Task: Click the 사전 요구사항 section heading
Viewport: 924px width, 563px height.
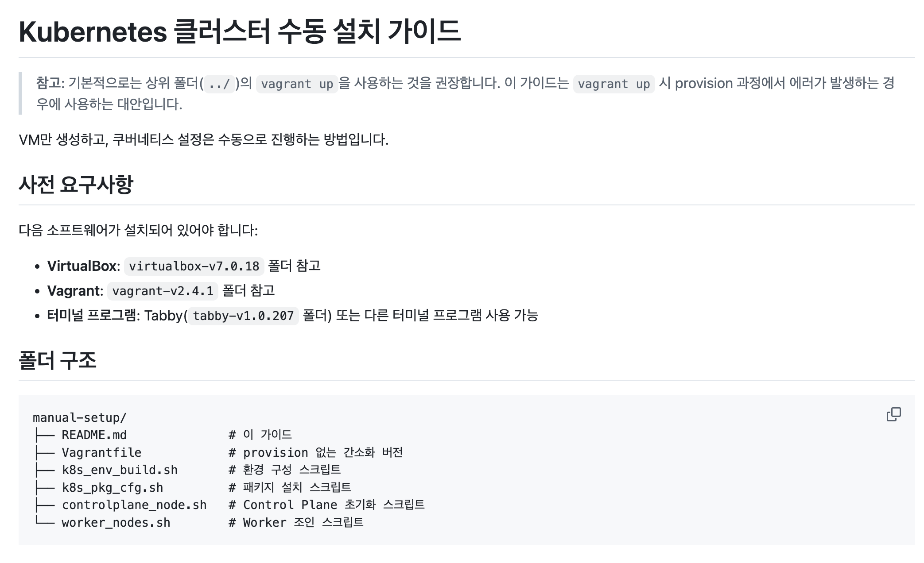Action: (76, 184)
